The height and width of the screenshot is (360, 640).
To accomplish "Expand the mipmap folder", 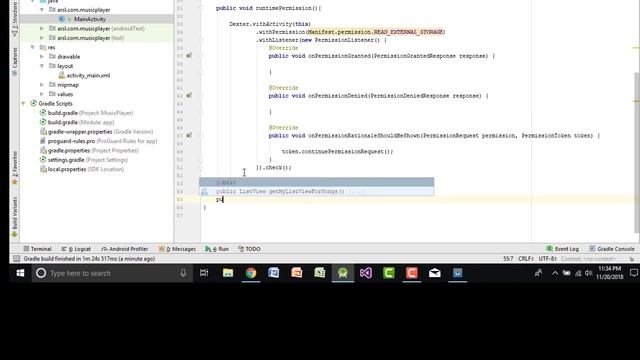I will pos(42,84).
